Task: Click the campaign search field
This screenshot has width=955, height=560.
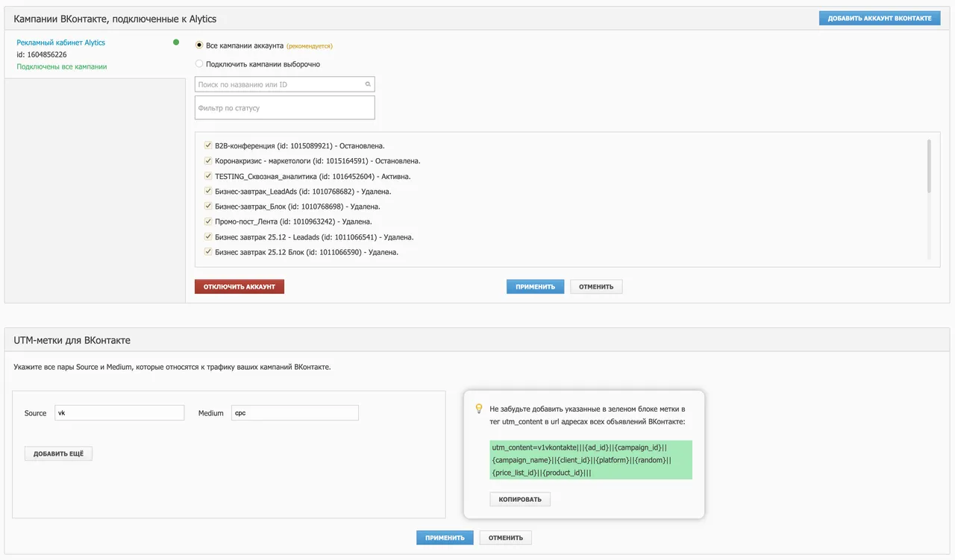Action: [x=284, y=84]
